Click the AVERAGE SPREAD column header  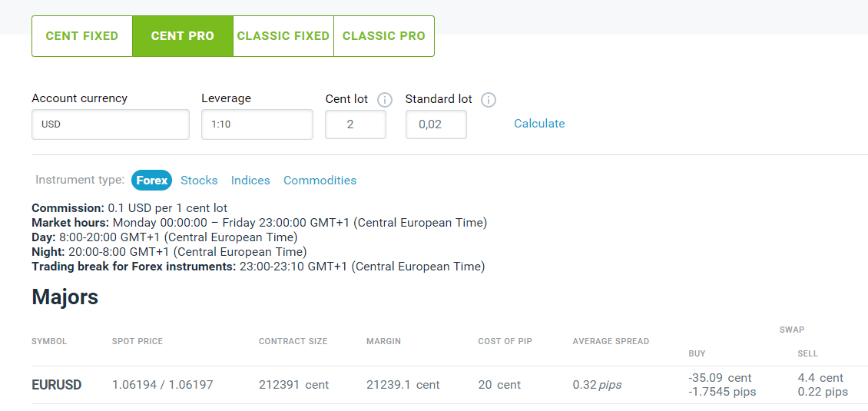click(x=611, y=341)
